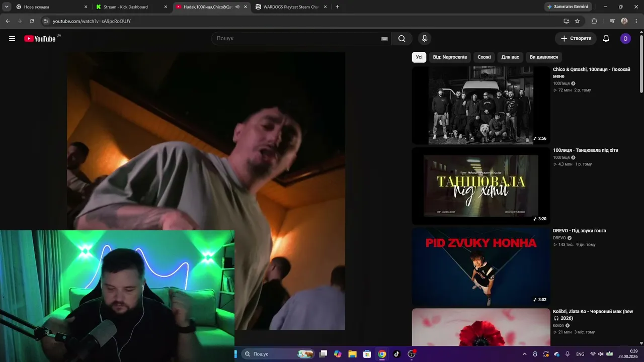Go to the YouTube home logo
Image resolution: width=644 pixels, height=362 pixels.
(x=40, y=39)
